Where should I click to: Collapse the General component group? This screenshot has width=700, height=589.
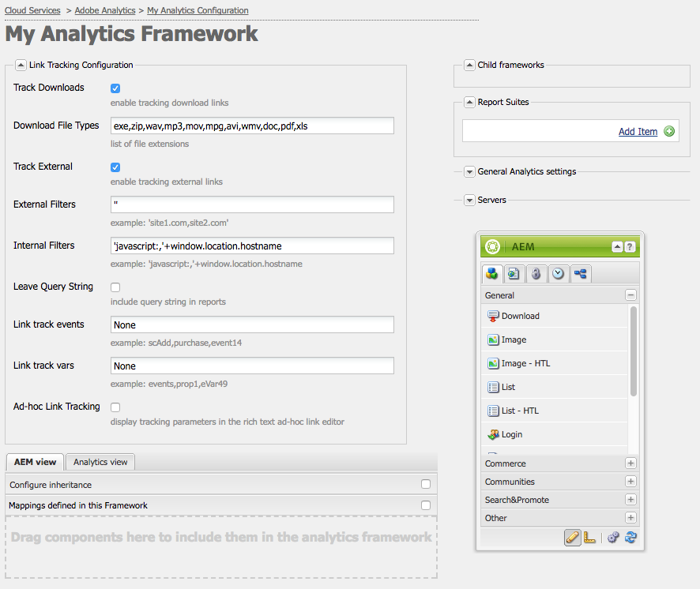coord(630,295)
